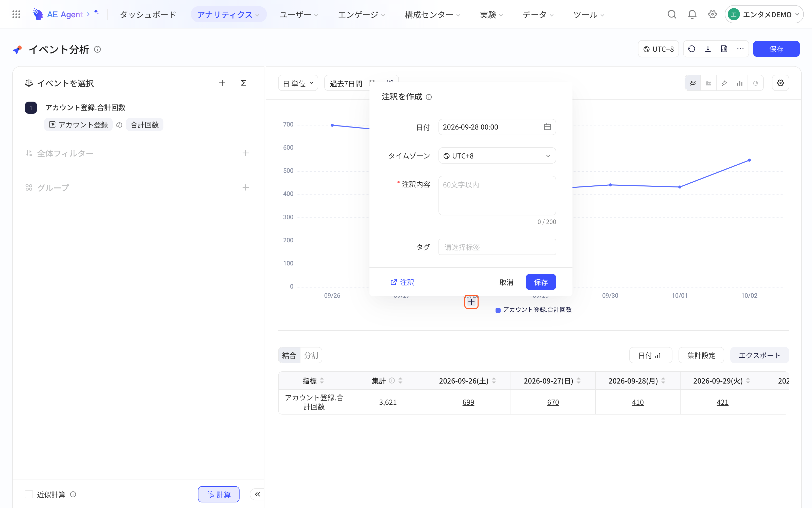The image size is (812, 508).
Task: Click 保存 in annotation dialog
Action: coord(540,282)
